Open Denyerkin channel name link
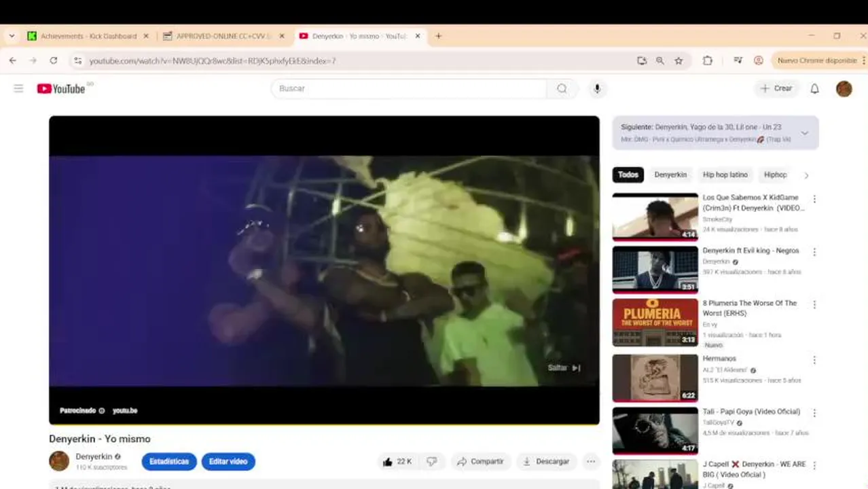This screenshot has height=489, width=868. point(94,456)
